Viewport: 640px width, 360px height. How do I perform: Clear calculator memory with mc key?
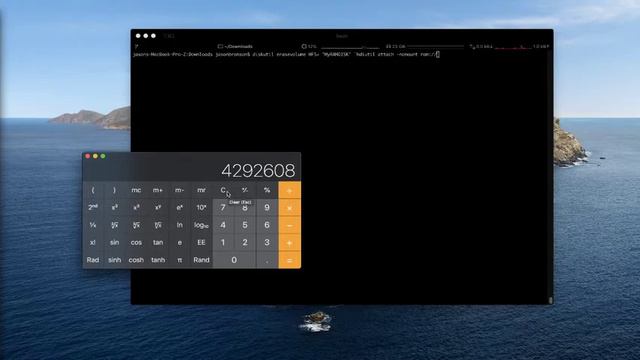(x=136, y=190)
